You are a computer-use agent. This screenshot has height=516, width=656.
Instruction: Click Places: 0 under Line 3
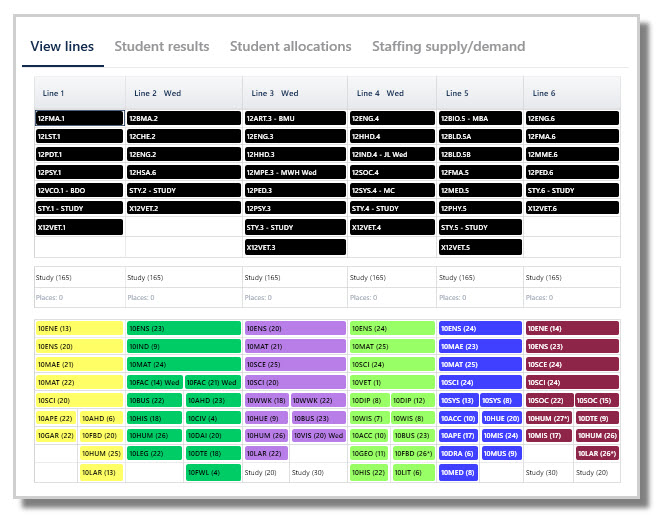click(x=258, y=298)
